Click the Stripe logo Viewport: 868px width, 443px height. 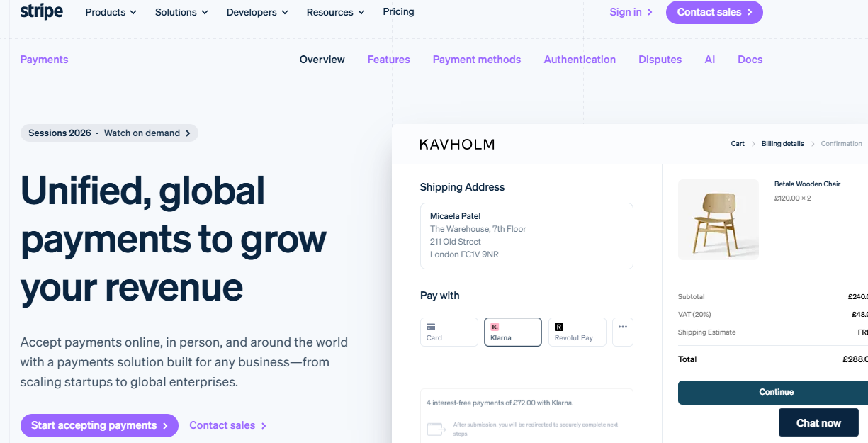[41, 12]
